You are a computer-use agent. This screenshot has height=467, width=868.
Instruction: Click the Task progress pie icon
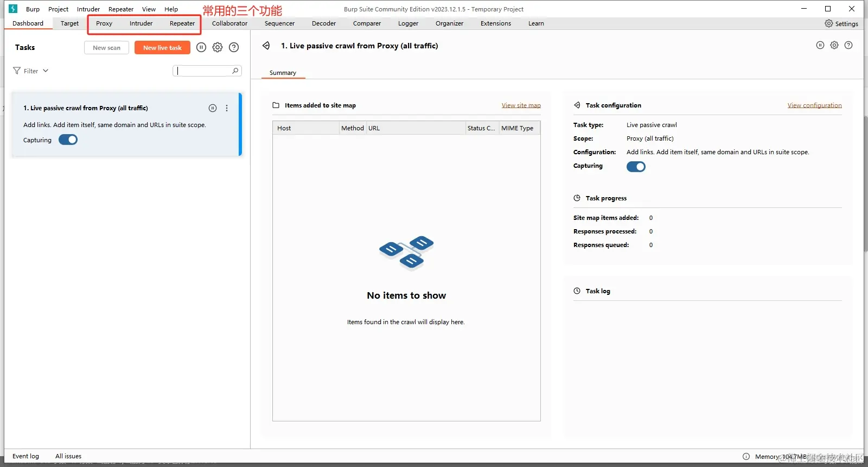[x=577, y=198]
